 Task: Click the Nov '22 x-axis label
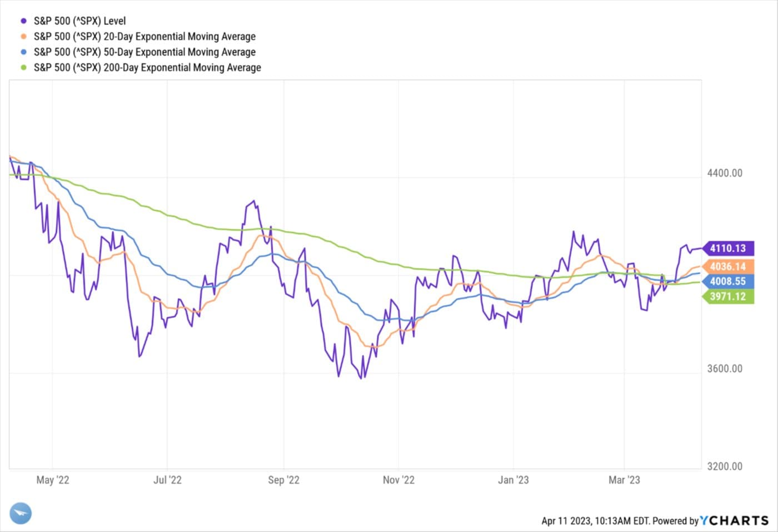398,480
